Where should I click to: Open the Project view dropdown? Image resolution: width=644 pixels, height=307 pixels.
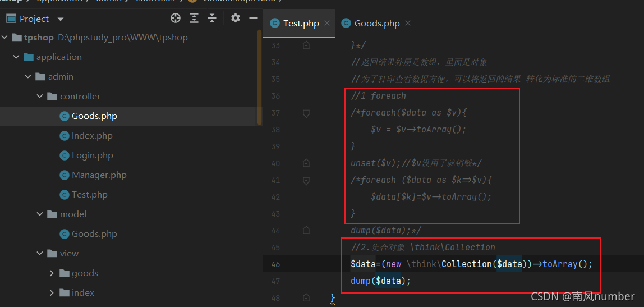61,19
